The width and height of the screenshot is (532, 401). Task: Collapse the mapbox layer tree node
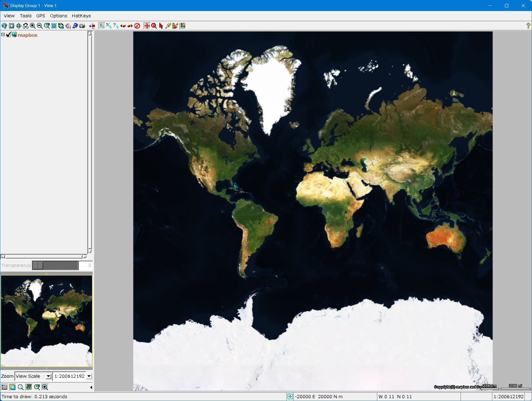point(3,35)
